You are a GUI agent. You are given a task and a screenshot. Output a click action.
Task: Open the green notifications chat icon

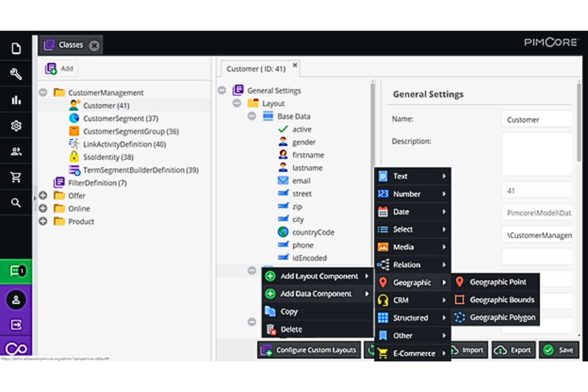pyautogui.click(x=16, y=271)
